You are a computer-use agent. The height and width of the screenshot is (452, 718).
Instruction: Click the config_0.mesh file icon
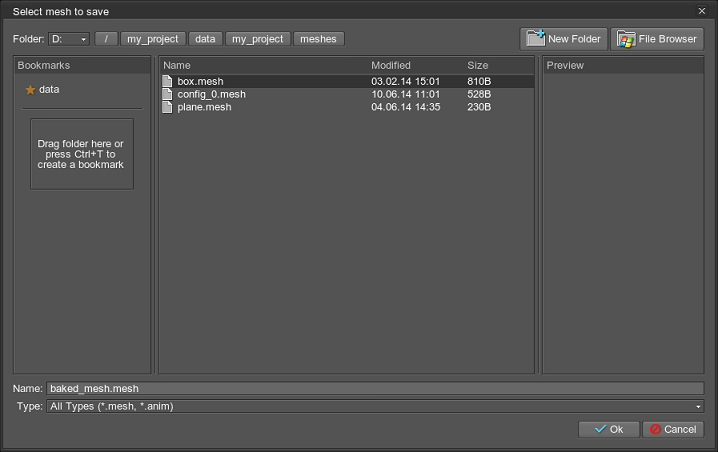(168, 94)
